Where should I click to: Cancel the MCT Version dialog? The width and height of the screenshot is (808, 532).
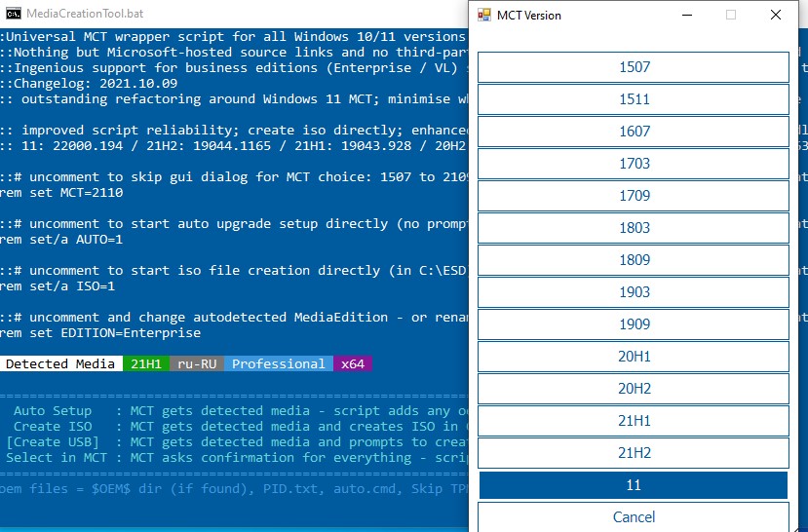tap(634, 517)
